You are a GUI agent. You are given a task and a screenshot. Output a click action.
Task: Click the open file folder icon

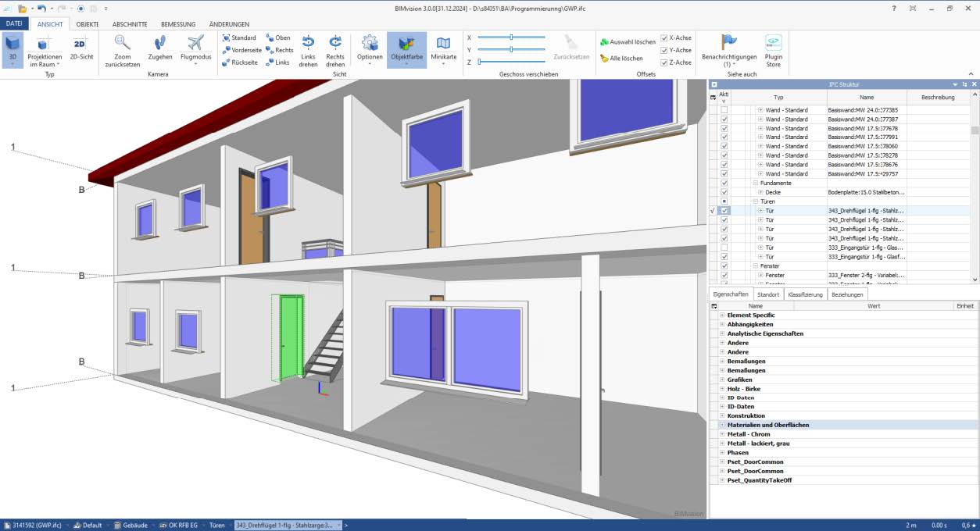(23, 8)
